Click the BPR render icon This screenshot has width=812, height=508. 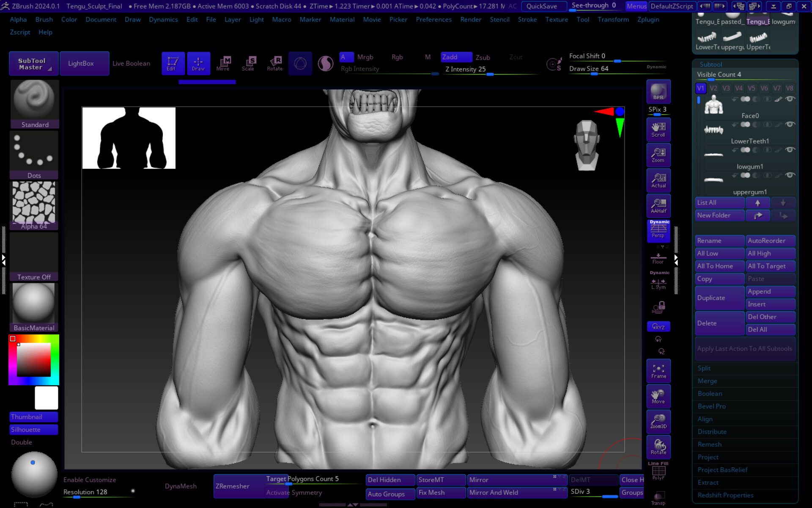(x=658, y=91)
